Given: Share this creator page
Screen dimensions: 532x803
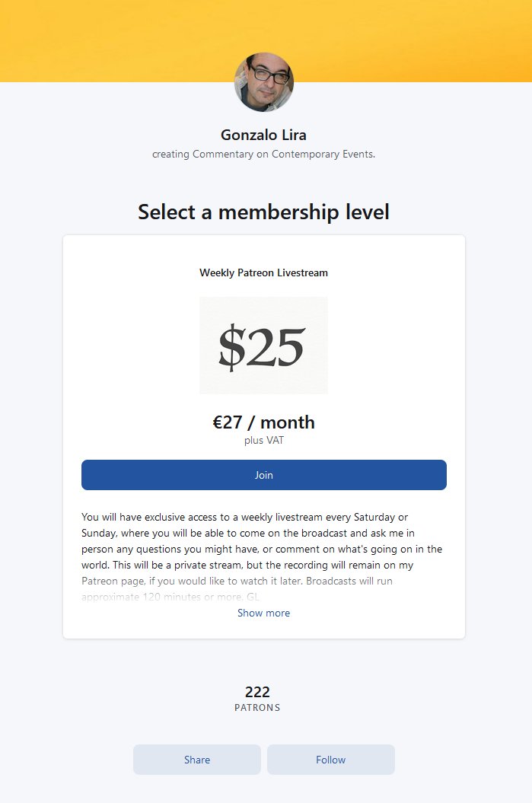Looking at the screenshot, I should pyautogui.click(x=197, y=760).
